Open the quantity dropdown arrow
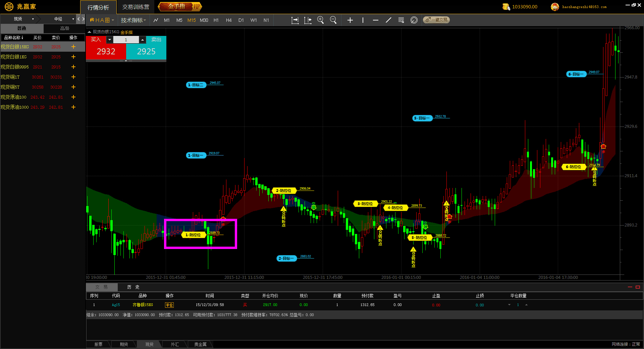644x349 pixels. [x=109, y=40]
